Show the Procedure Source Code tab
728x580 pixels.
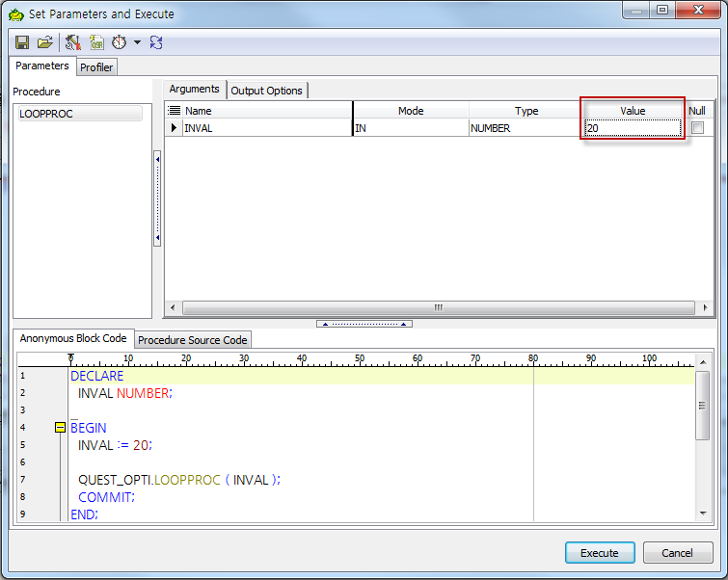(x=192, y=340)
